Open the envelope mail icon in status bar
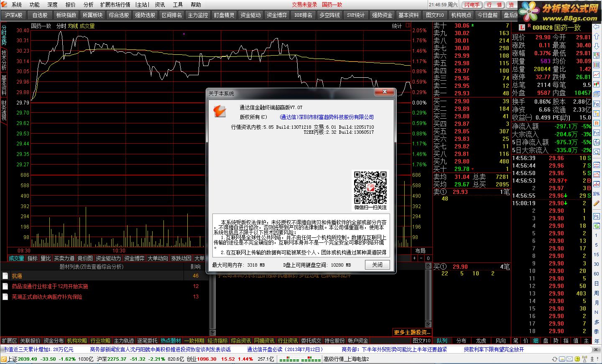 point(569,359)
